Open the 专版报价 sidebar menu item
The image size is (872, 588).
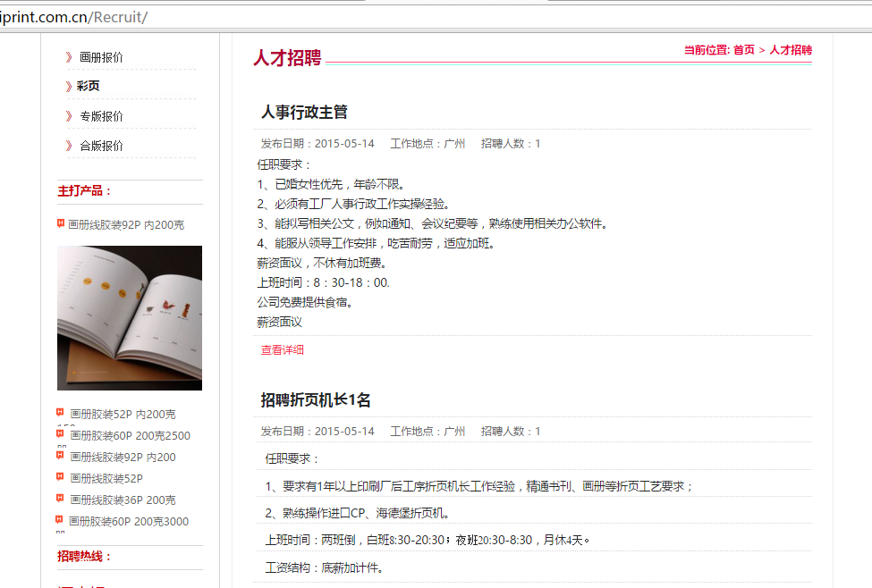pos(101,116)
